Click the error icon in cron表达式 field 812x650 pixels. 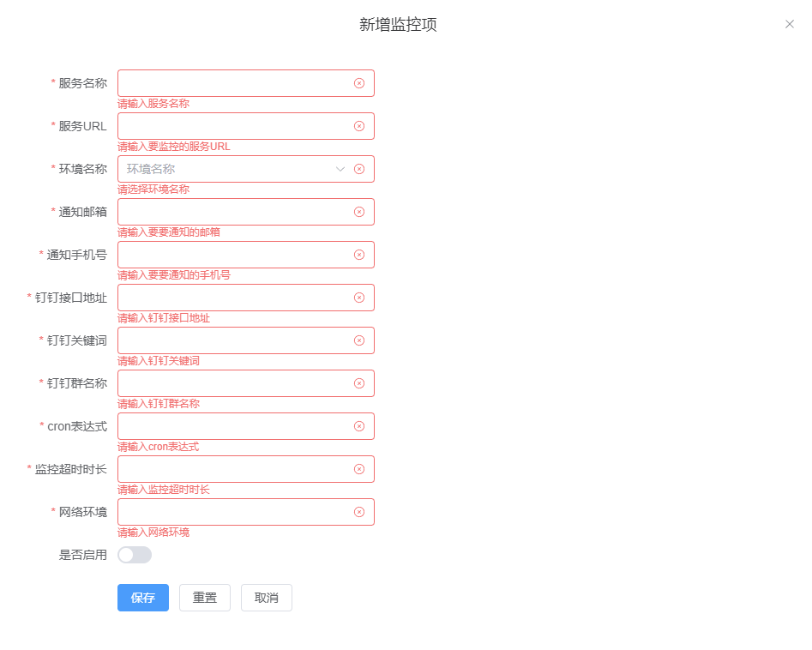pyautogui.click(x=359, y=426)
